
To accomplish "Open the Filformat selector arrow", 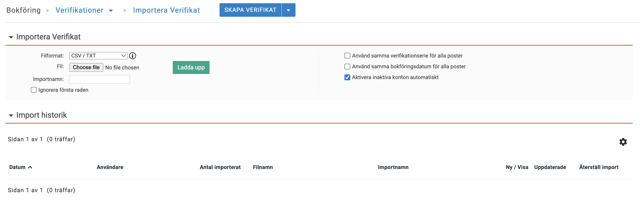I will (x=123, y=56).
